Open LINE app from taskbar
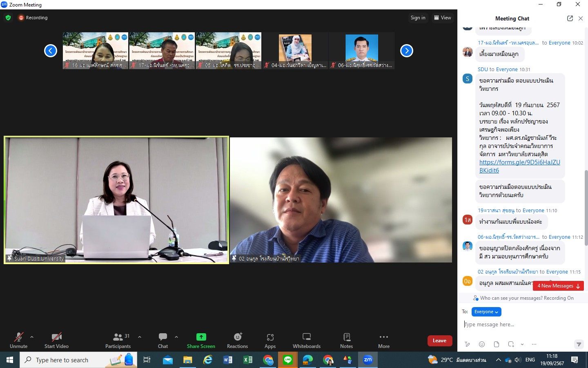The image size is (588, 368). (x=288, y=360)
